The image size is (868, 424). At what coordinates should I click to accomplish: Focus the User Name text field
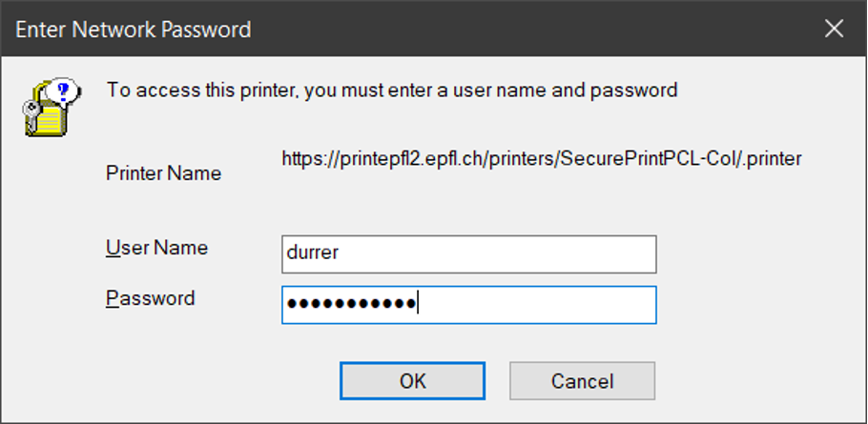[468, 254]
